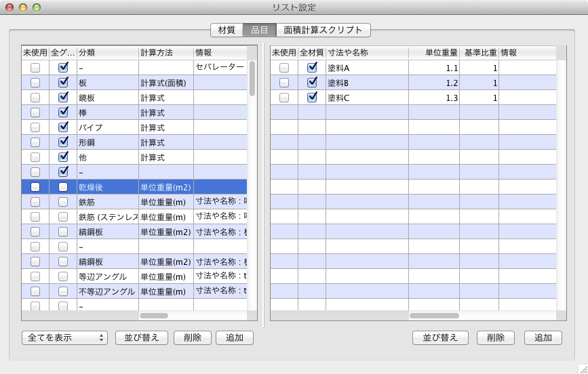The image size is (588, 374).
Task: Toggle 全材質 checkbox for 塗料A
Action: pyautogui.click(x=312, y=68)
